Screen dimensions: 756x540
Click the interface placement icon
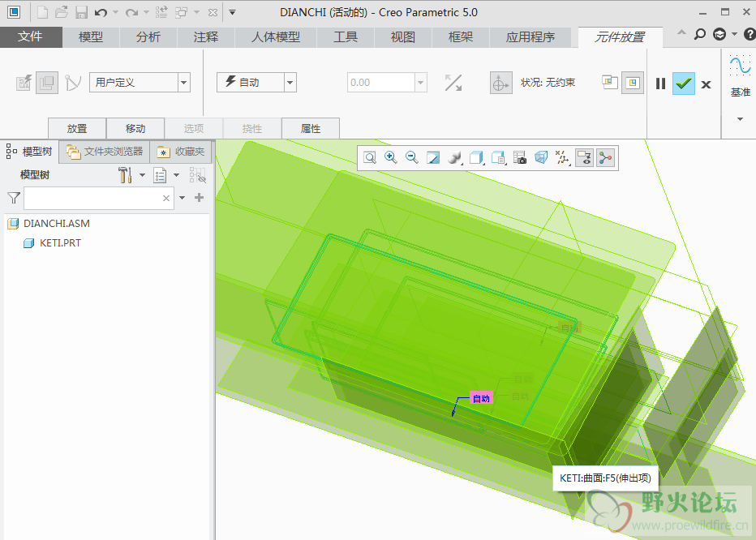point(24,83)
